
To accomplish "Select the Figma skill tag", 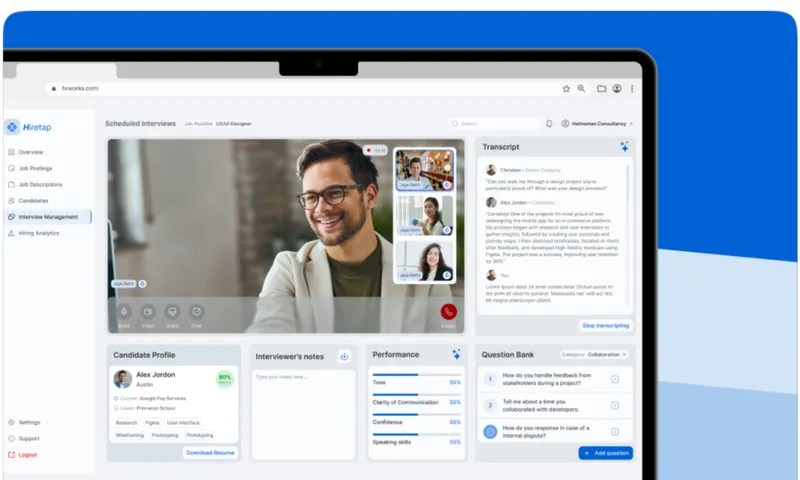I will point(152,423).
